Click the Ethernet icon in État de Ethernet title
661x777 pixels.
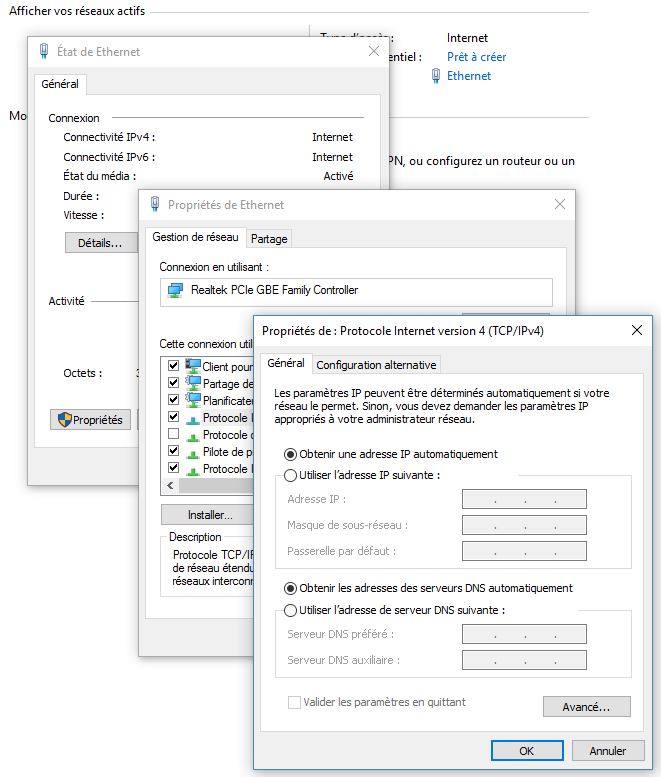(44, 51)
